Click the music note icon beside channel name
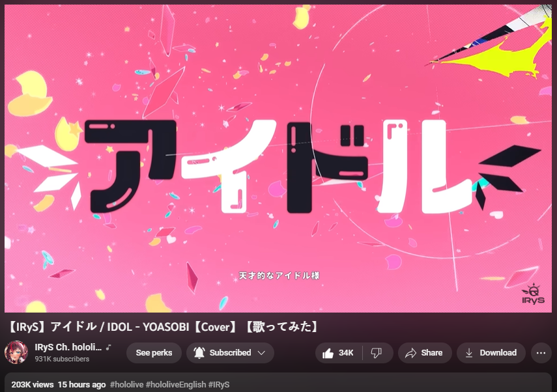557x392 pixels. pyautogui.click(x=108, y=347)
